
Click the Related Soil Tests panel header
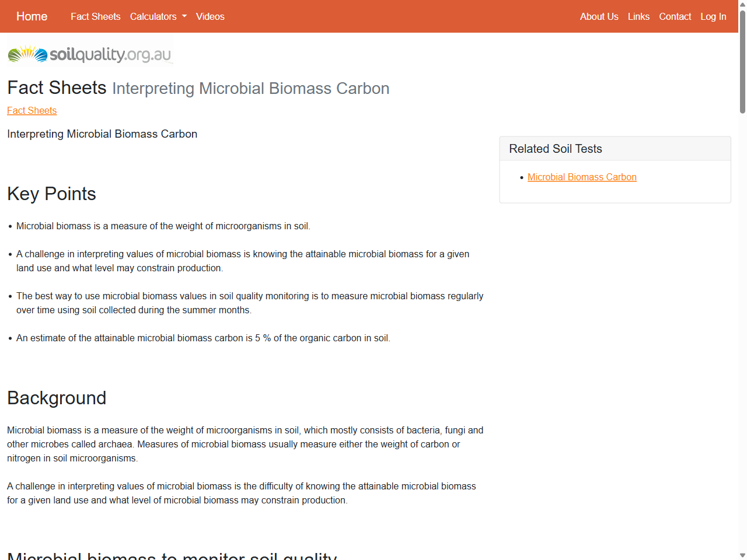tap(555, 149)
